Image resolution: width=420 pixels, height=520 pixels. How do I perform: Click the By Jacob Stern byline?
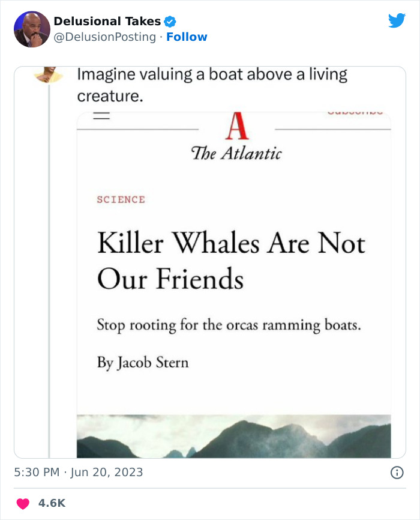pos(143,363)
